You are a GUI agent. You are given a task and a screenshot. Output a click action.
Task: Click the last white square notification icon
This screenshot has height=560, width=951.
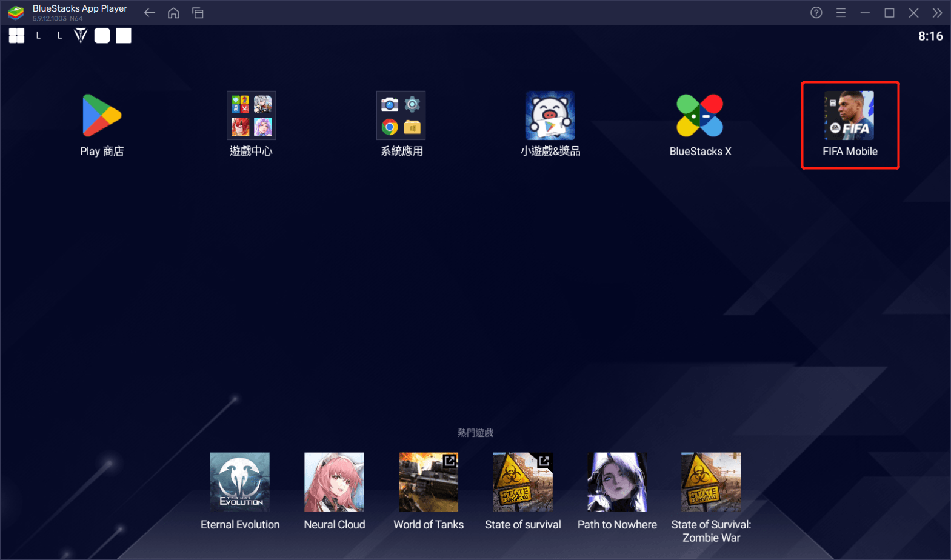pos(124,36)
